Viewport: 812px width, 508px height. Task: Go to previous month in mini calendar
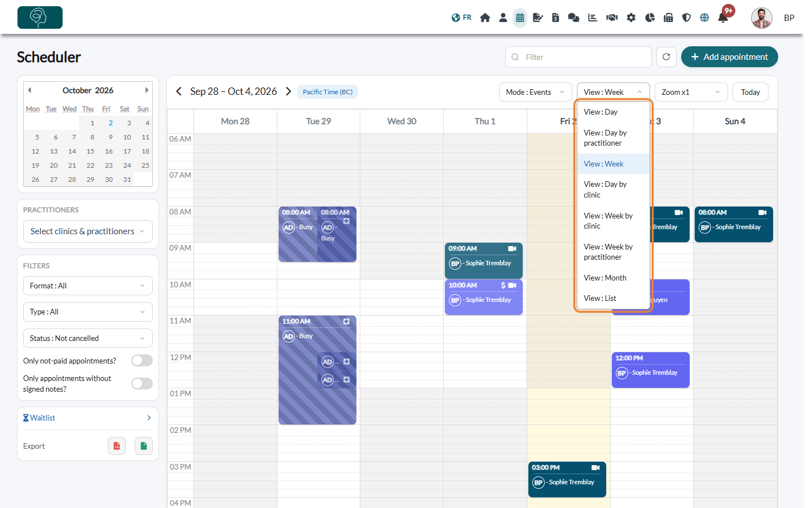29,90
